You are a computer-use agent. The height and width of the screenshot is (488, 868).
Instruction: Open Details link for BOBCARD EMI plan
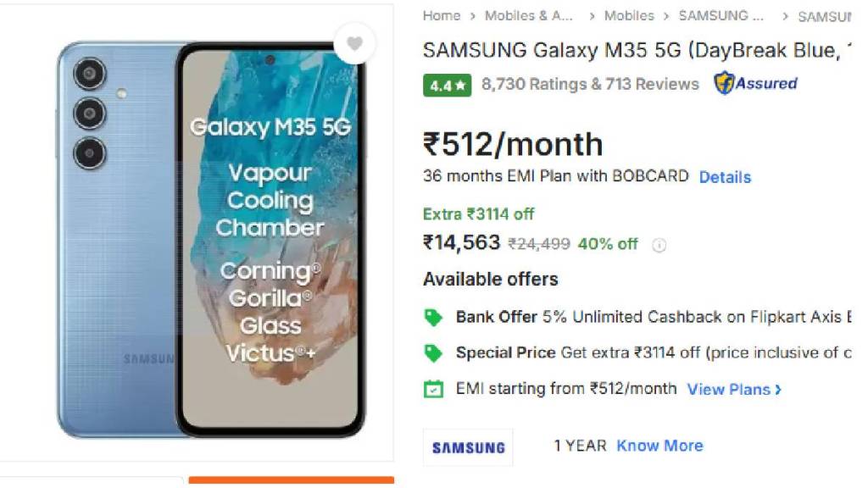pyautogui.click(x=725, y=177)
